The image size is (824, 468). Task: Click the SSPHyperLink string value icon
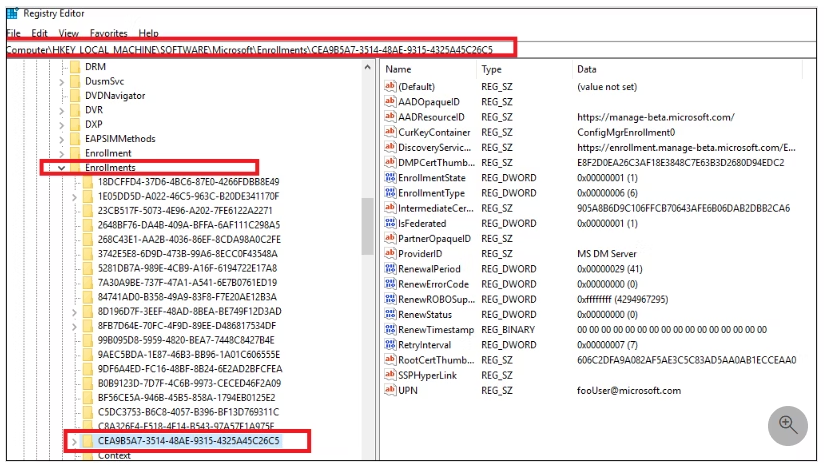[390, 375]
